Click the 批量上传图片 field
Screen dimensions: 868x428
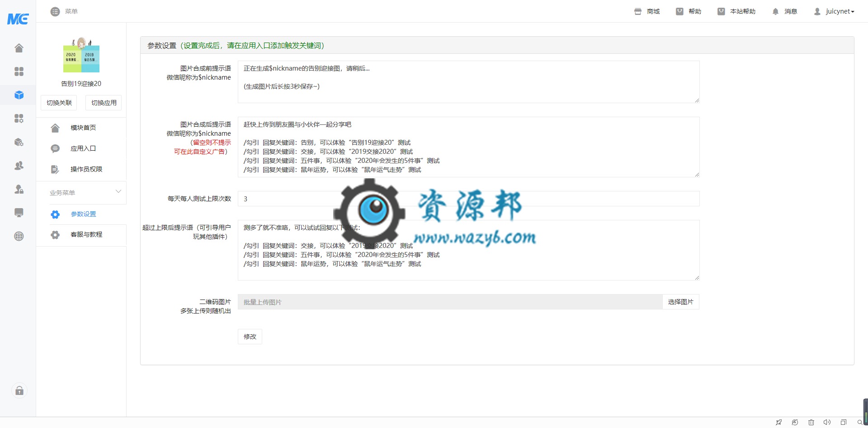coord(450,302)
